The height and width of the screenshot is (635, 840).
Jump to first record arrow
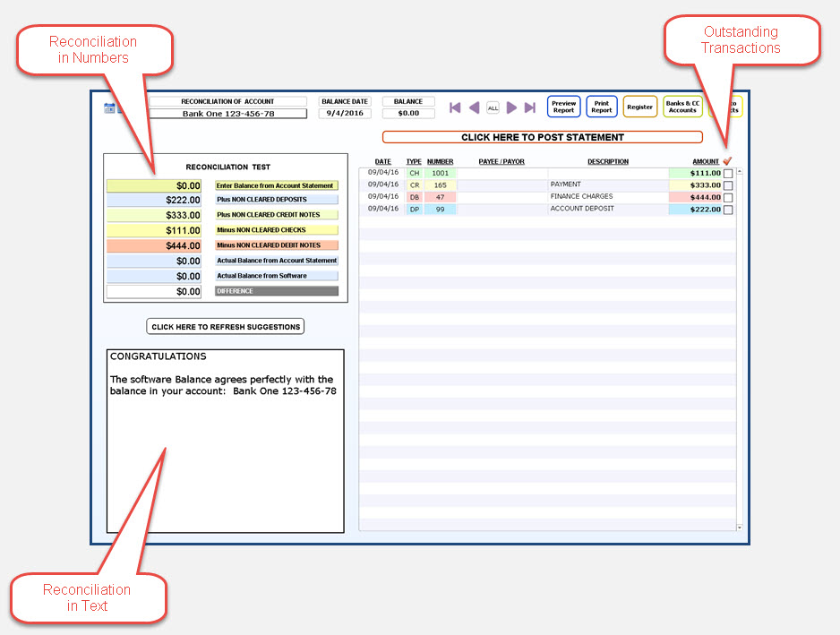tap(455, 107)
